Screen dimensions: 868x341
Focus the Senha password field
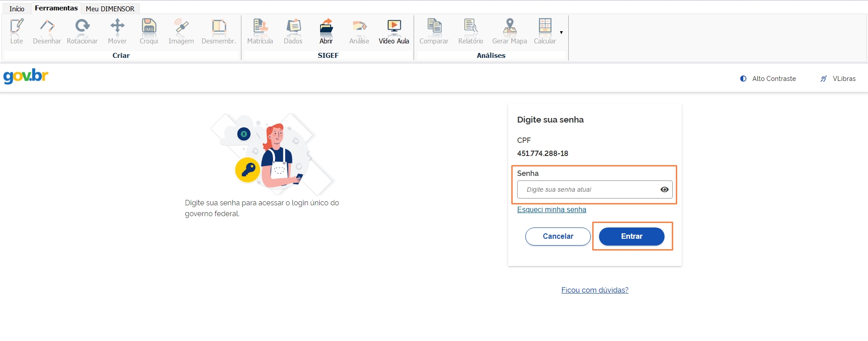point(594,189)
